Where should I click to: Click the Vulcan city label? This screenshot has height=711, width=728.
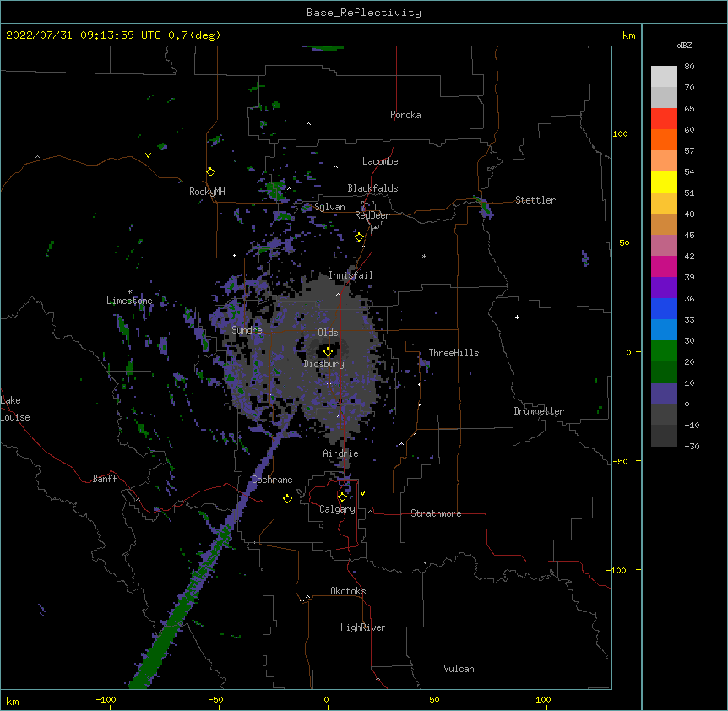[x=459, y=669]
